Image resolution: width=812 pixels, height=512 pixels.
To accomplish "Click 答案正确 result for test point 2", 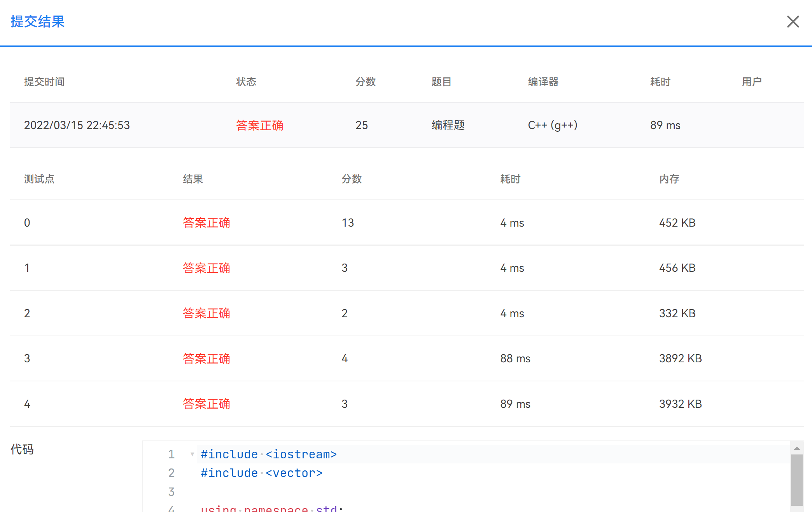I will (x=206, y=313).
